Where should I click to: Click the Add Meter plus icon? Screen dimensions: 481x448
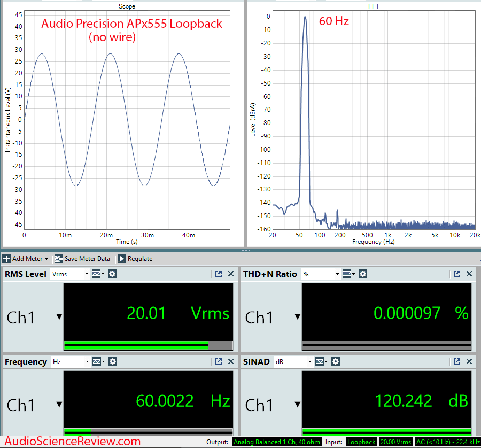click(x=6, y=259)
